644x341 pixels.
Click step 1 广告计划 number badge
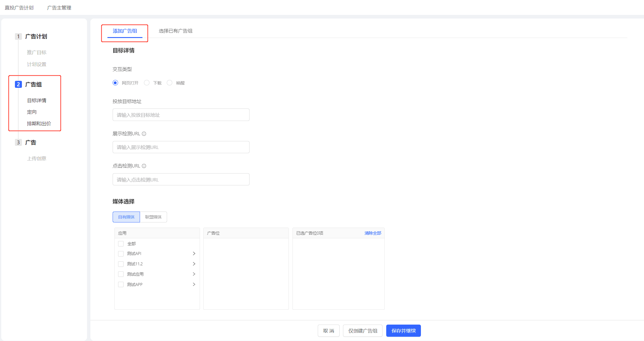(18, 36)
